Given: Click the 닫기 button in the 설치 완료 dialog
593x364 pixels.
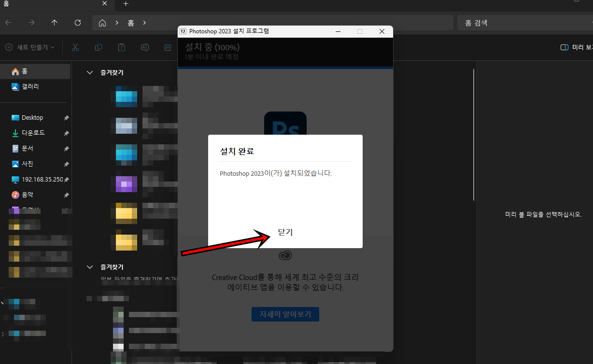Looking at the screenshot, I should (285, 232).
